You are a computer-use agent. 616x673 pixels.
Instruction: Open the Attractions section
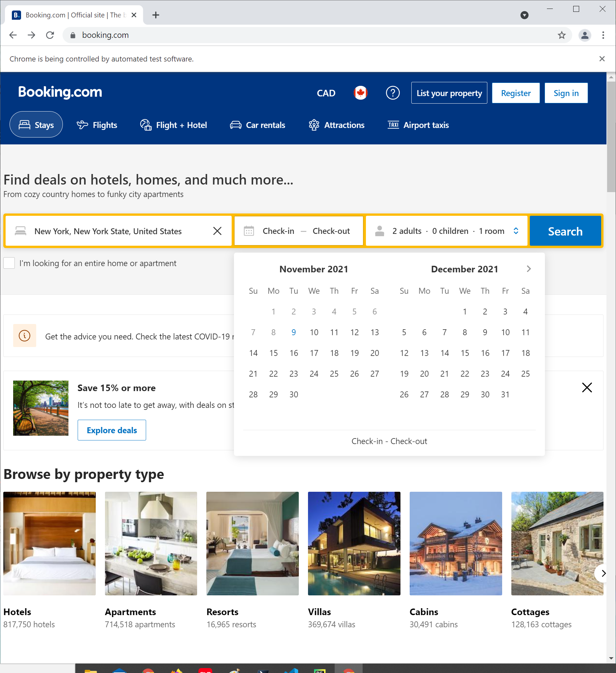tap(336, 125)
